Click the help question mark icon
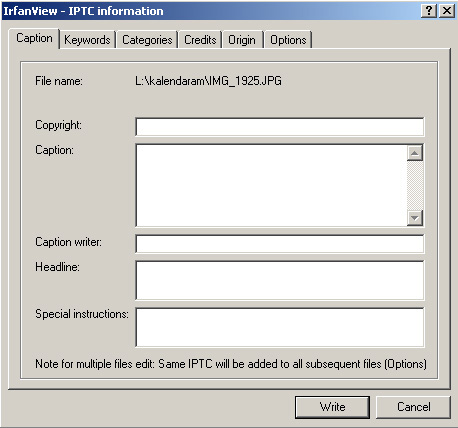Viewport: 458px width, 428px height. tap(429, 11)
